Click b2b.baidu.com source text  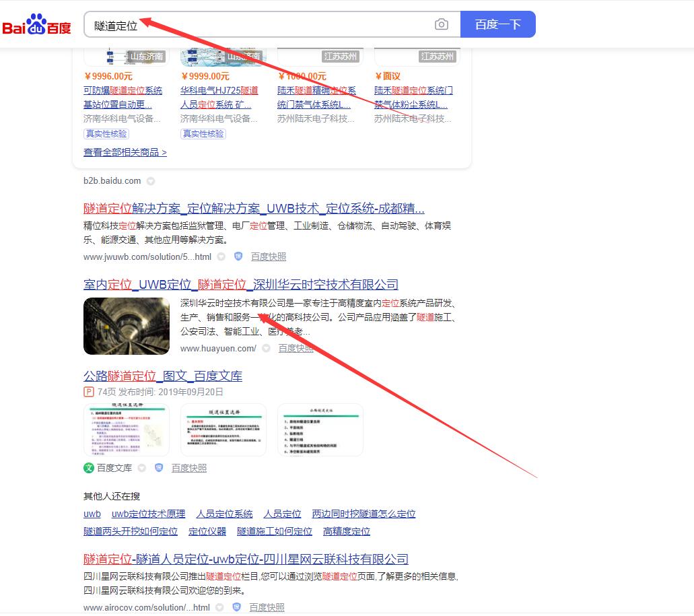coord(112,180)
